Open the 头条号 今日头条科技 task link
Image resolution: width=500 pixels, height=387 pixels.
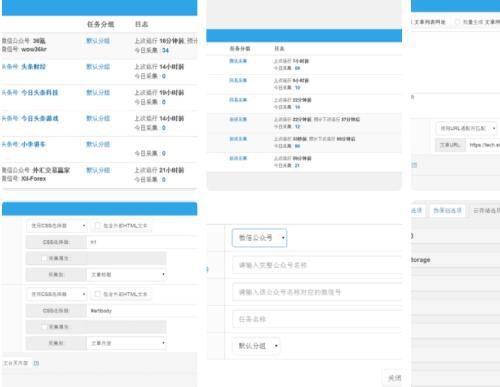click(x=40, y=92)
